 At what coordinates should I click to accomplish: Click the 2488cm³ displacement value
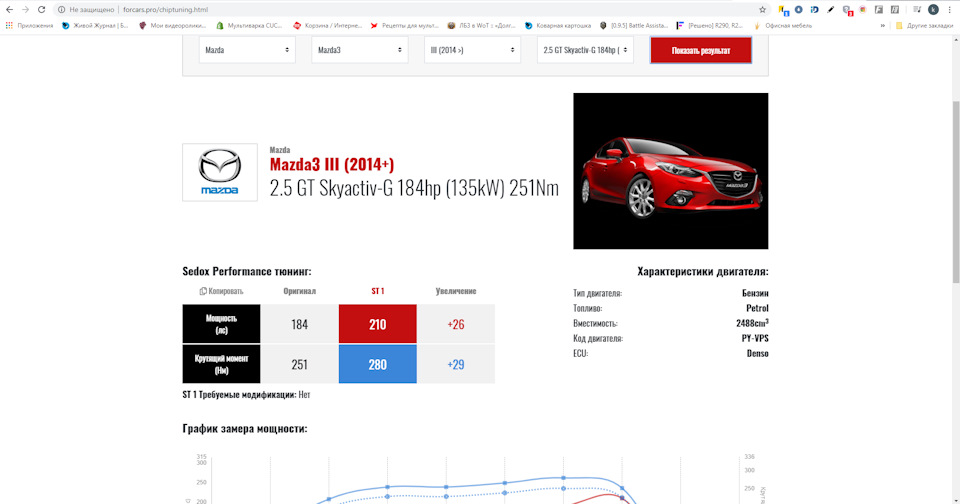click(752, 323)
